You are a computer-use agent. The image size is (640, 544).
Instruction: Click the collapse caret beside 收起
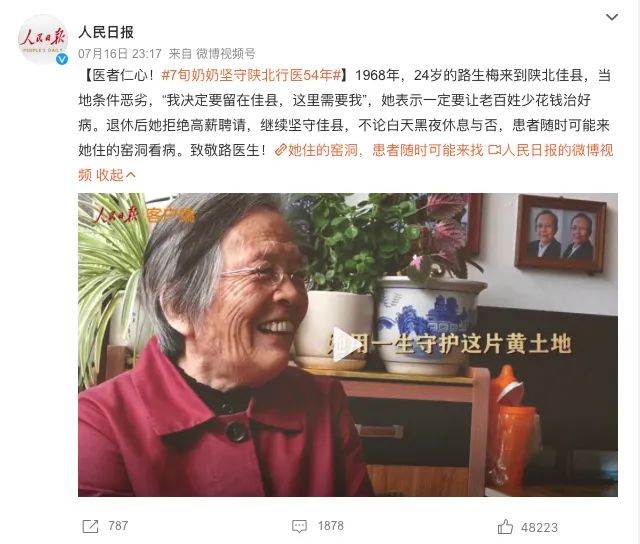131,175
